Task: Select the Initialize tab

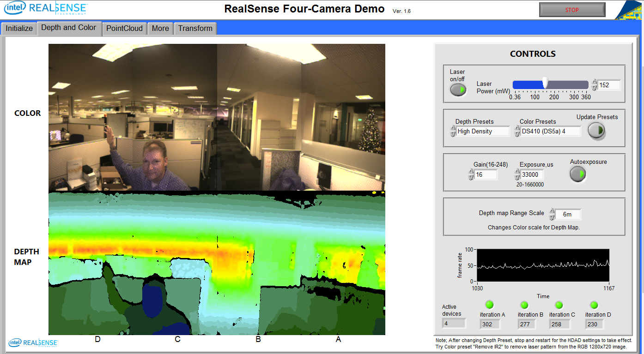Action: pos(19,28)
